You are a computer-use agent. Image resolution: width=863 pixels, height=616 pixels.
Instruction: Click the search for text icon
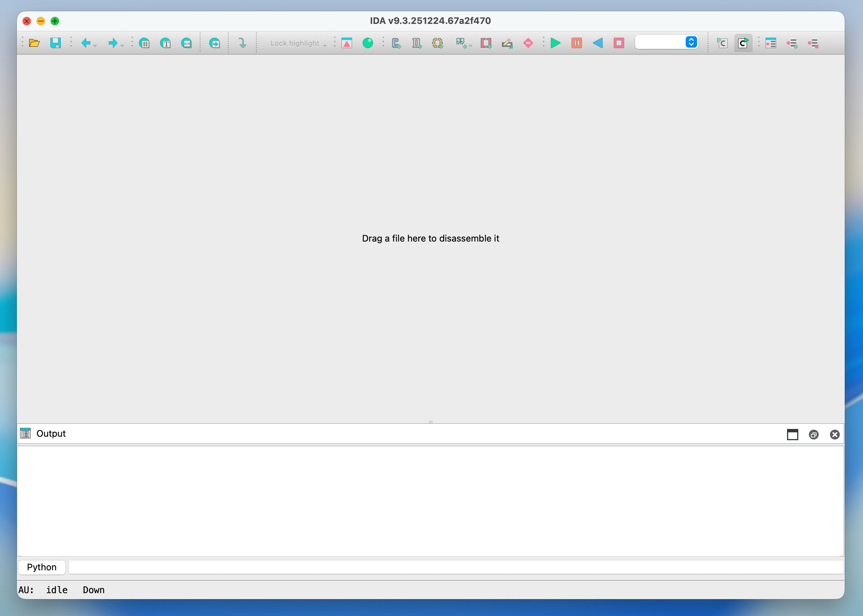(x=165, y=43)
